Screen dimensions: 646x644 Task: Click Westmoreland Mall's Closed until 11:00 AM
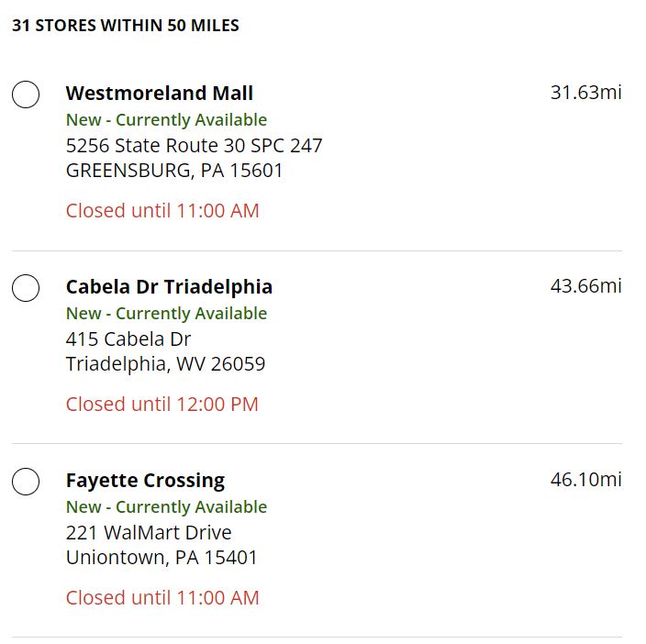tap(162, 211)
